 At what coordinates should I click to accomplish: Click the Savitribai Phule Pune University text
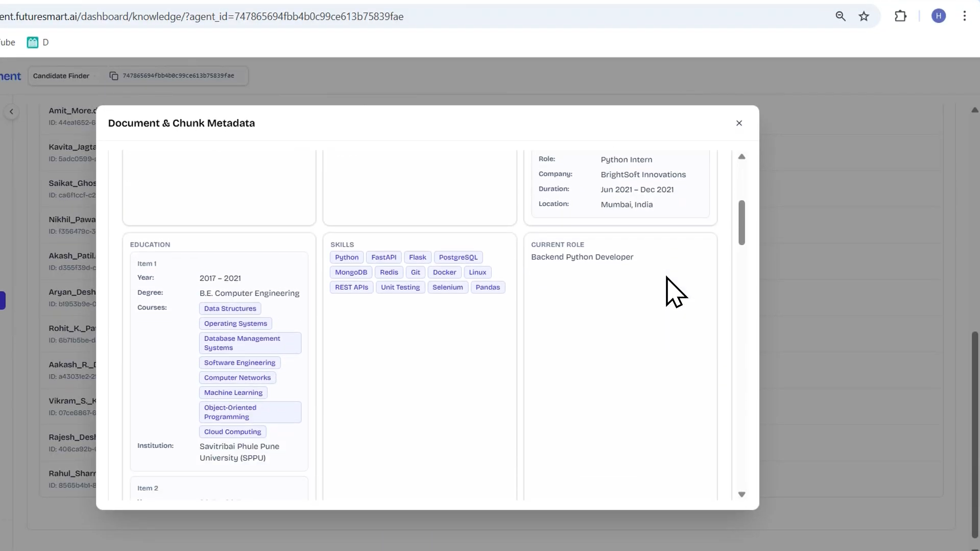click(240, 452)
